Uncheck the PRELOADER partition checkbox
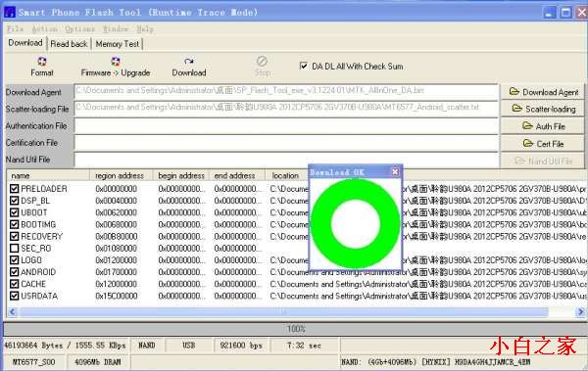 pos(15,189)
